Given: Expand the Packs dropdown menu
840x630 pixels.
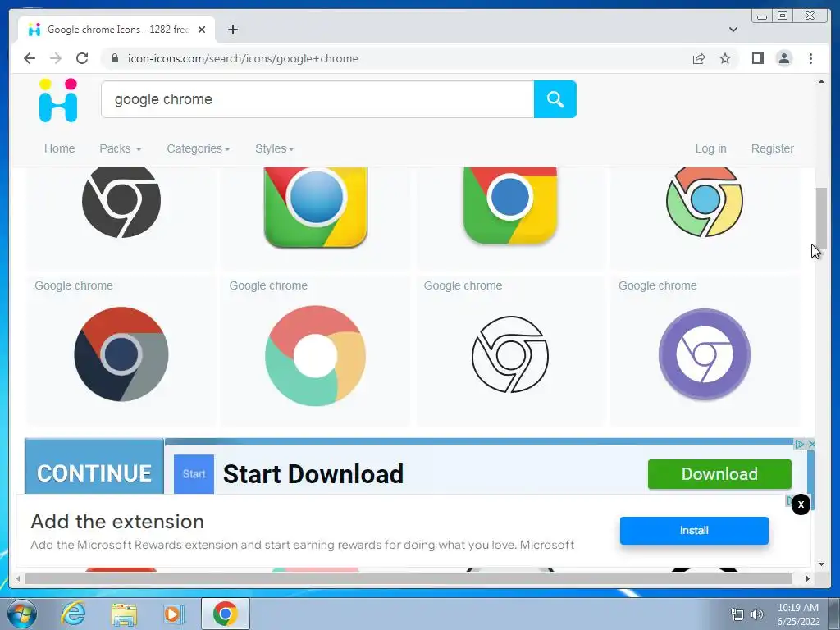Looking at the screenshot, I should point(121,149).
